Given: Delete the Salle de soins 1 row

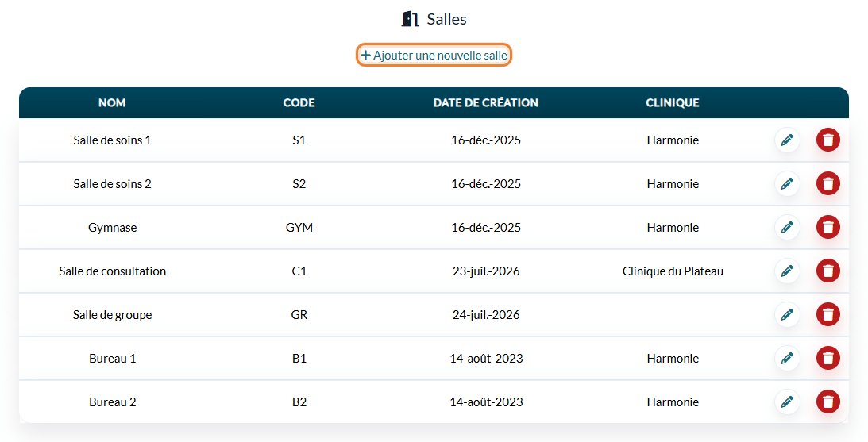Looking at the screenshot, I should tap(827, 140).
